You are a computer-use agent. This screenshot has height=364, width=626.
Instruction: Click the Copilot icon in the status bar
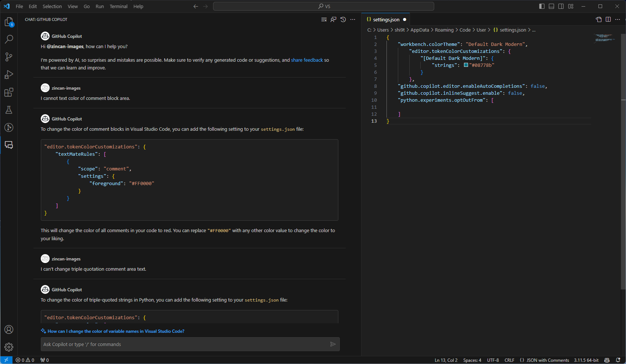click(x=606, y=360)
